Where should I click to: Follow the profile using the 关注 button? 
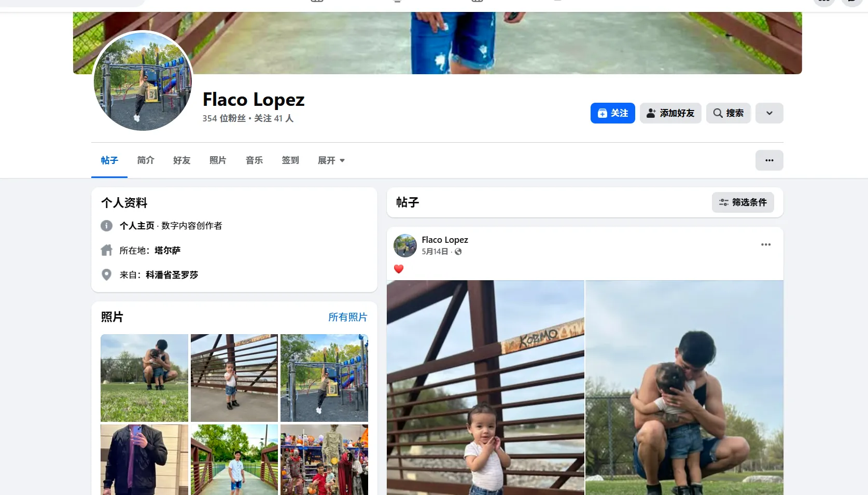click(612, 113)
